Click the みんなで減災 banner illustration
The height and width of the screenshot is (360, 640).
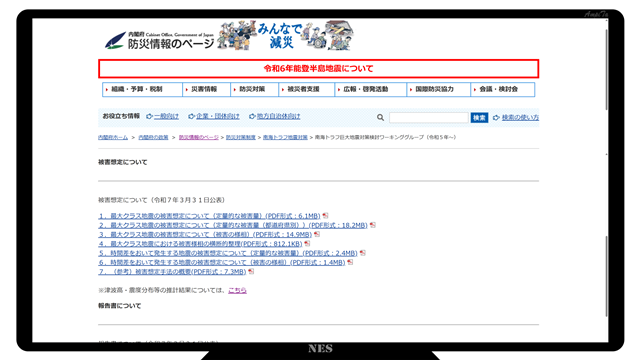[285, 36]
